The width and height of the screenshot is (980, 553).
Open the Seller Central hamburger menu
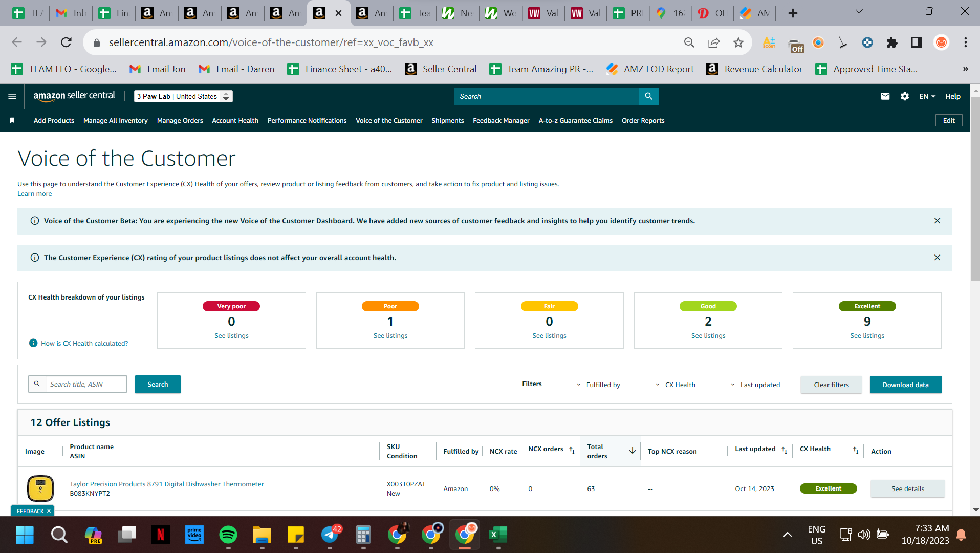(12, 96)
